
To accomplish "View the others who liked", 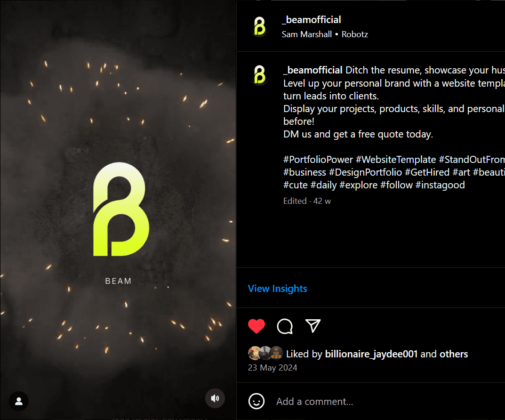I will pos(454,354).
